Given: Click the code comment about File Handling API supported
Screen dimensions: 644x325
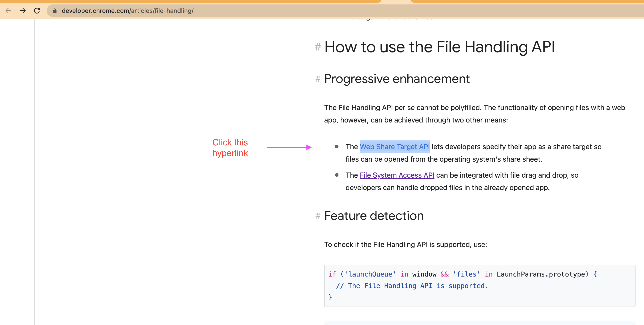Looking at the screenshot, I should pyautogui.click(x=412, y=286).
